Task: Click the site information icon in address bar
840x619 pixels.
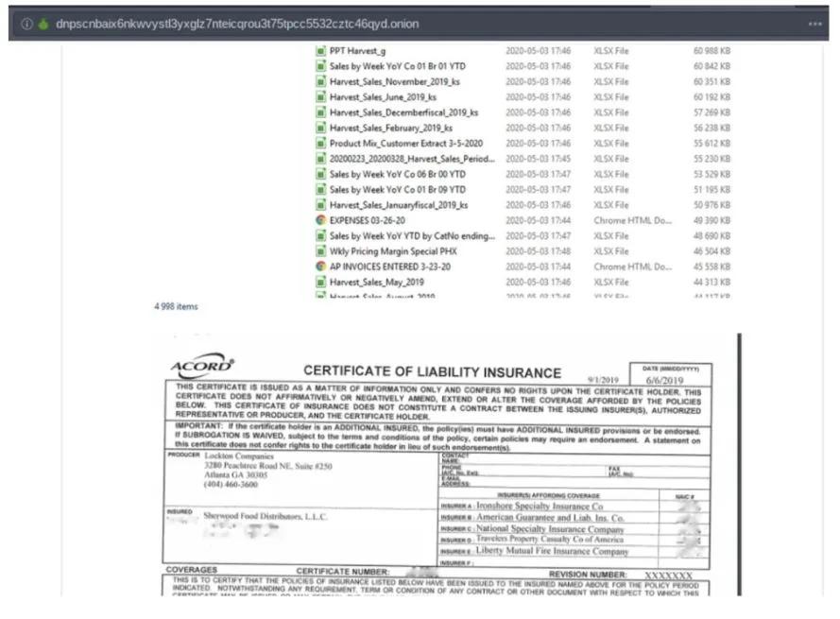Action: point(26,24)
